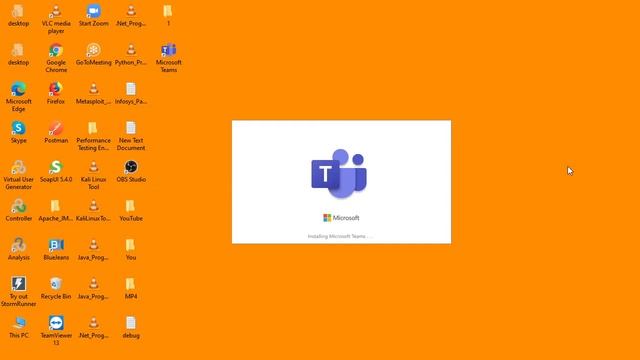640x360 pixels.
Task: Select the New Text Document file
Action: (131, 136)
